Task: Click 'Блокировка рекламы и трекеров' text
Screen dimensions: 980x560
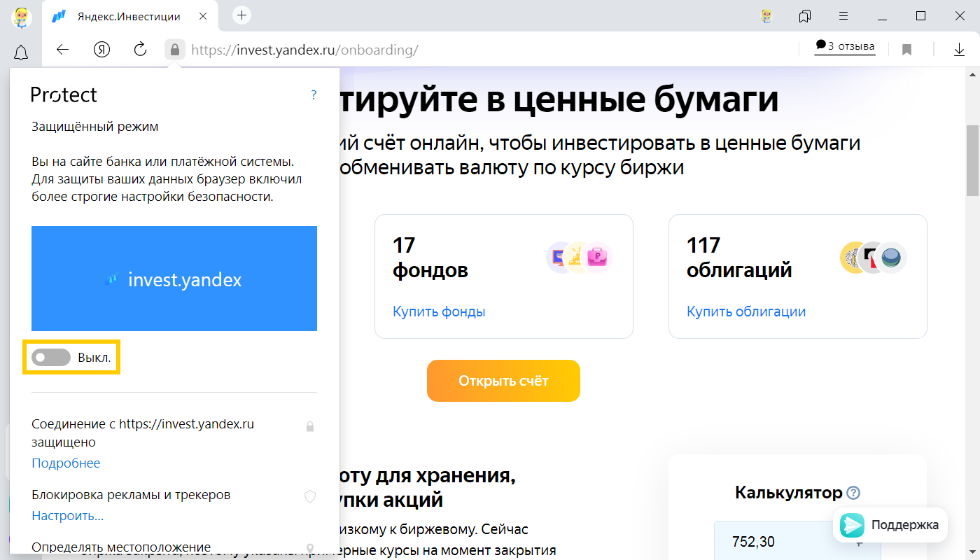Action: click(x=131, y=495)
